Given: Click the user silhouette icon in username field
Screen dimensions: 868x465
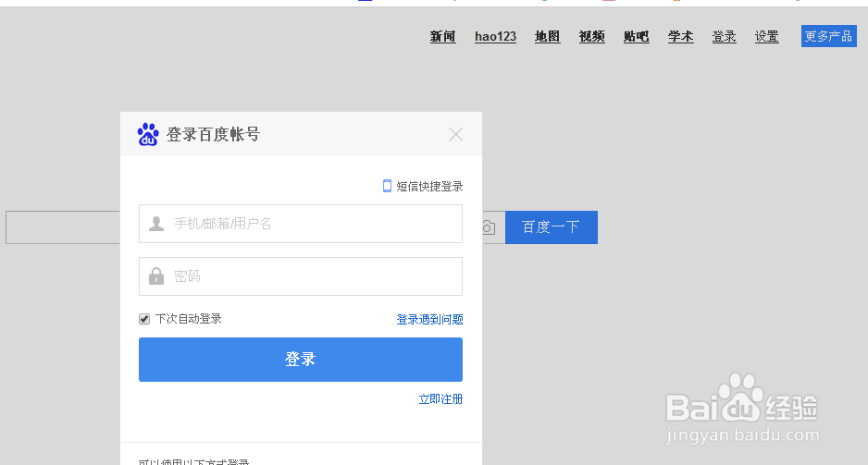Looking at the screenshot, I should 156,224.
